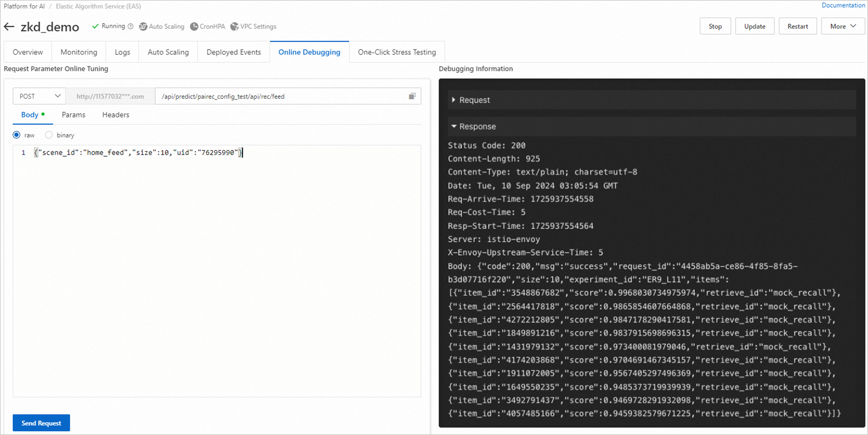Click the Send Request button
The height and width of the screenshot is (435, 868).
tap(41, 423)
